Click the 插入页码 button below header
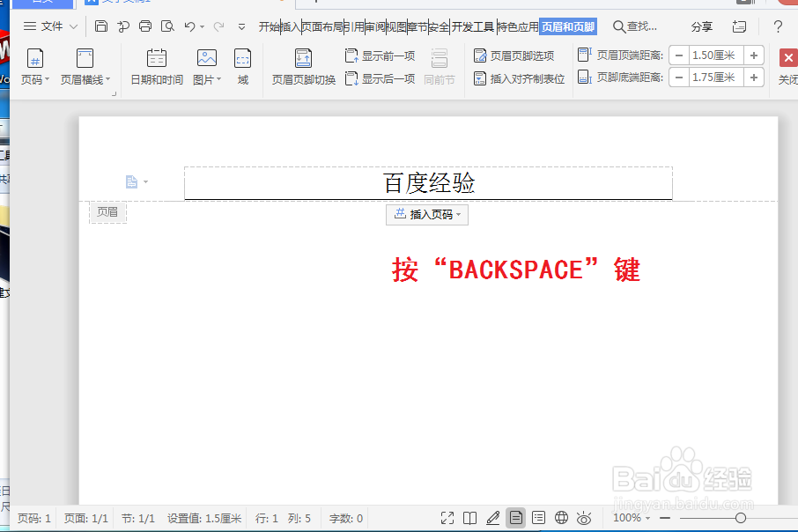The image size is (798, 532). 427,214
